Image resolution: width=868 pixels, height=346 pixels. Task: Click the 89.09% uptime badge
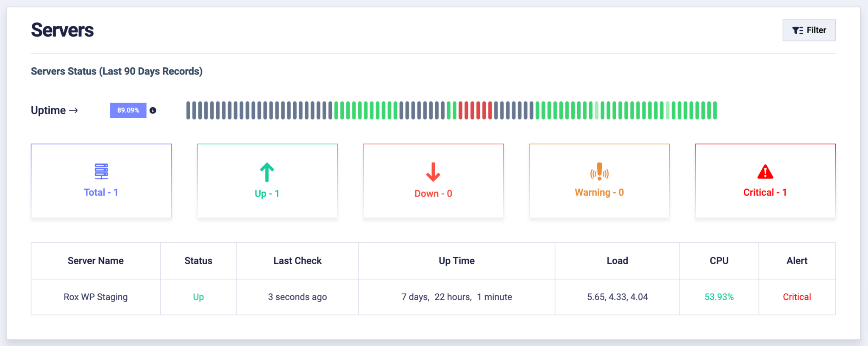coord(128,110)
